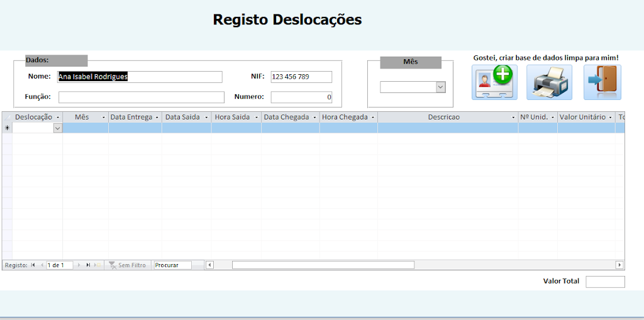644x320 pixels.
Task: Click the Hora Chegada column header
Action: click(x=345, y=117)
